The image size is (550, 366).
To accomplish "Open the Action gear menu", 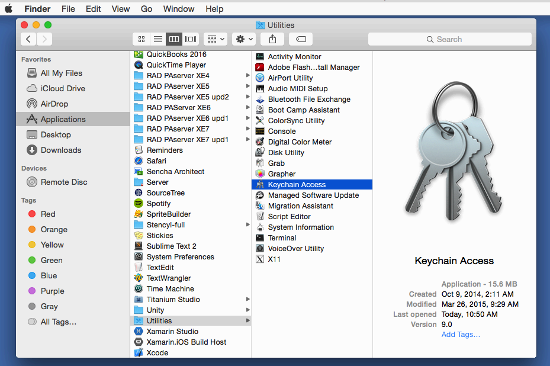I will click(244, 39).
